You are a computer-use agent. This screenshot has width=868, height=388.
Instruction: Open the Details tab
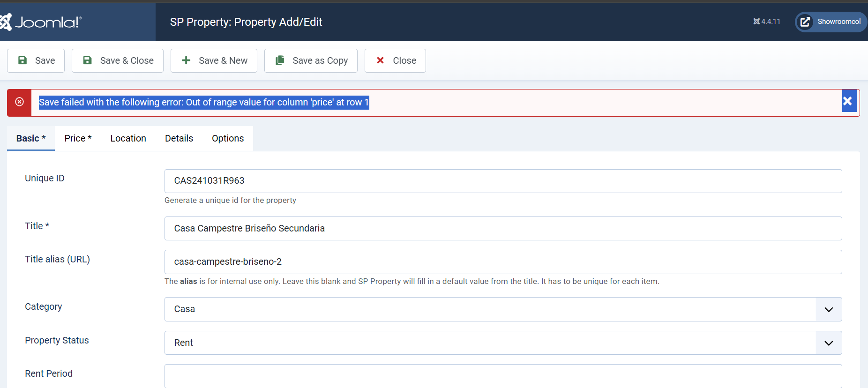pos(179,138)
